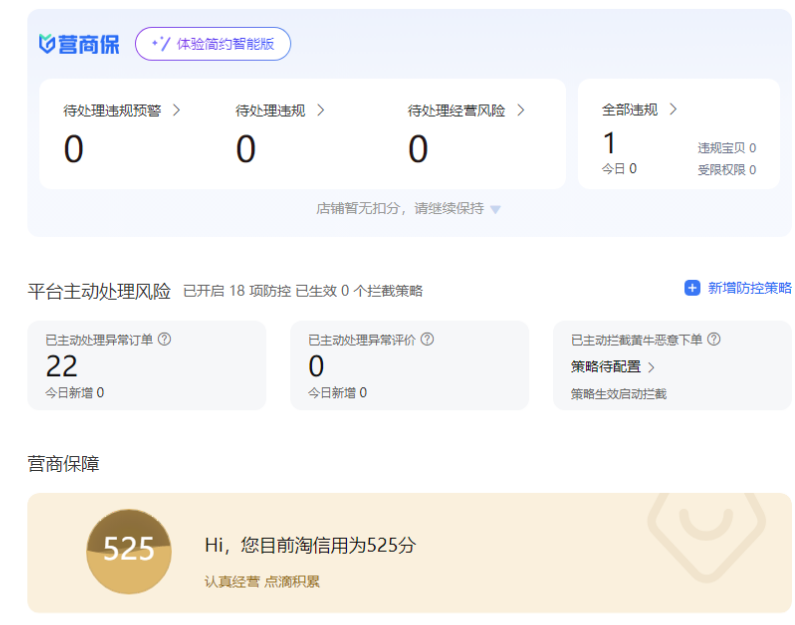
Task: View 违规宝贝 count details
Action: coord(726,148)
